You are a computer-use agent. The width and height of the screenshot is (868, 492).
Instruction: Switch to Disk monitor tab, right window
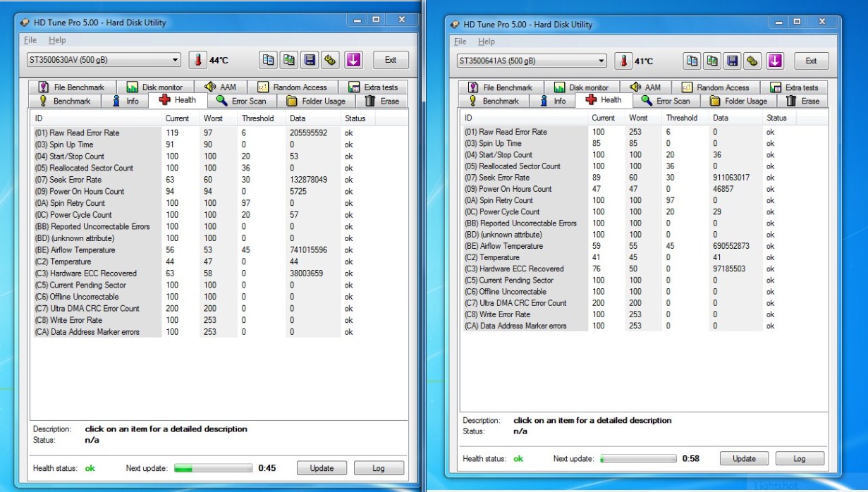[x=582, y=87]
